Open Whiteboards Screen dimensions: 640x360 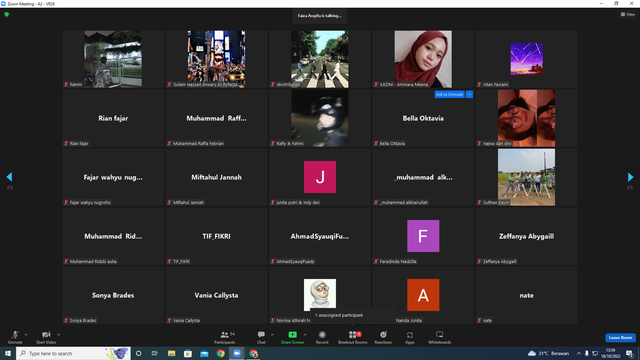click(x=440, y=337)
